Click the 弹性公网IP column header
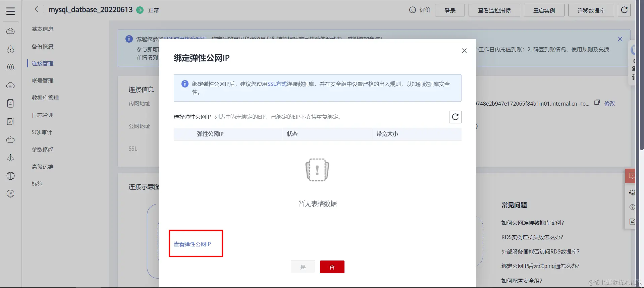 [228, 134]
